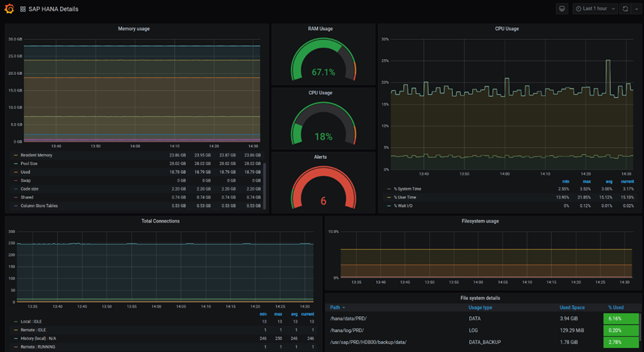Toggle the Code size series in the legend
644x352 pixels.
click(30, 189)
